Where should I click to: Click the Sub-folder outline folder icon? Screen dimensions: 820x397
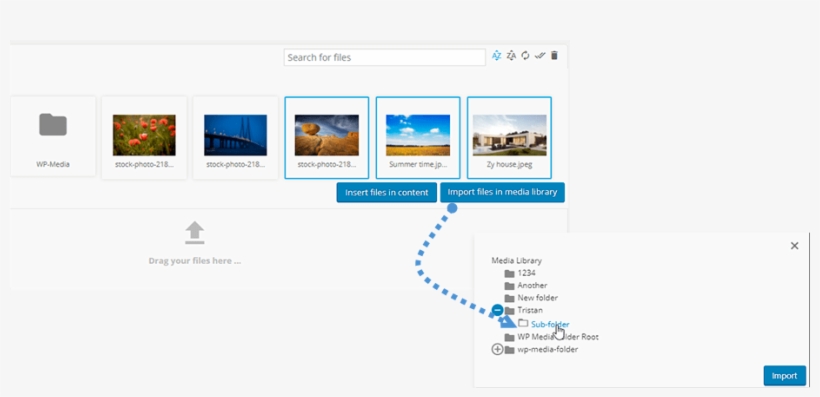523,324
